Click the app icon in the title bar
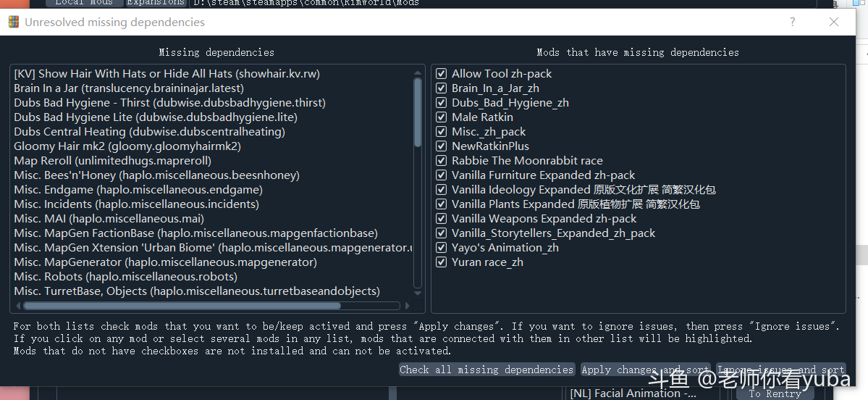This screenshot has height=400, width=868. pyautogui.click(x=13, y=22)
